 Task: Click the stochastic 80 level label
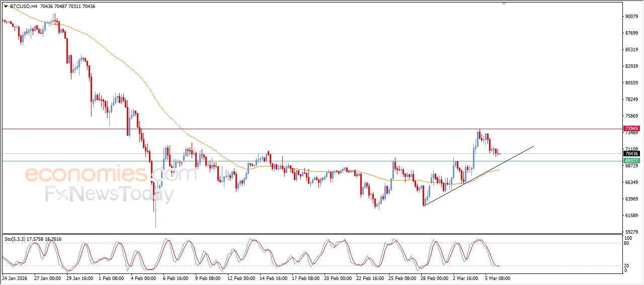(x=627, y=243)
